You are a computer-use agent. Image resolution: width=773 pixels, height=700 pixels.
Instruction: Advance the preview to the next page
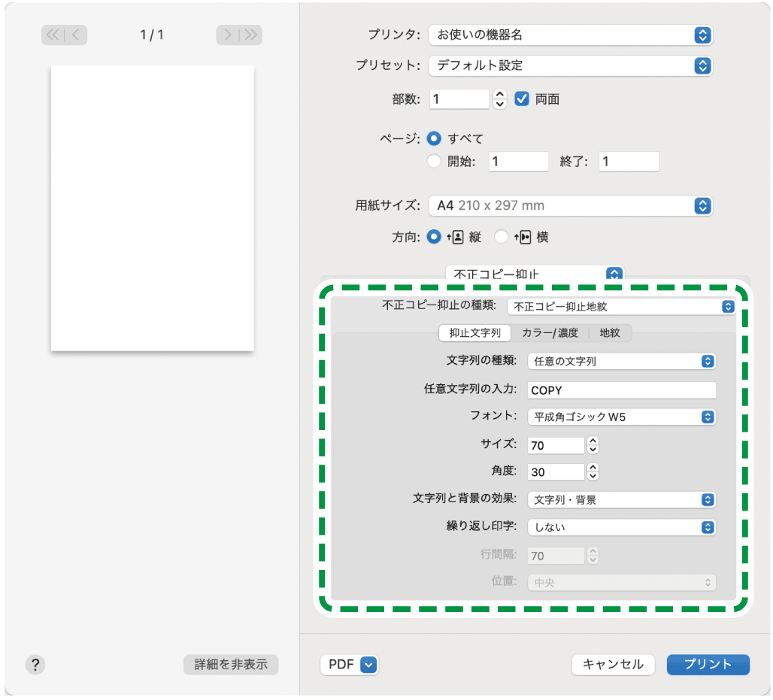[229, 35]
